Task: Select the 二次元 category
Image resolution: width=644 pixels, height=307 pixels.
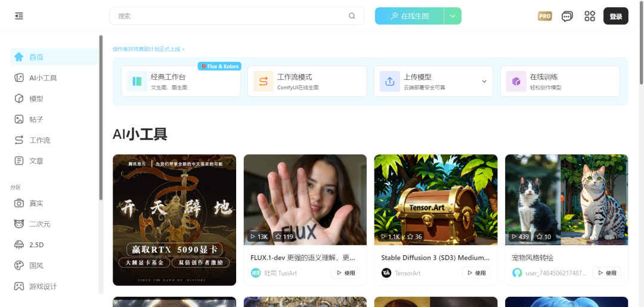Action: click(54, 224)
